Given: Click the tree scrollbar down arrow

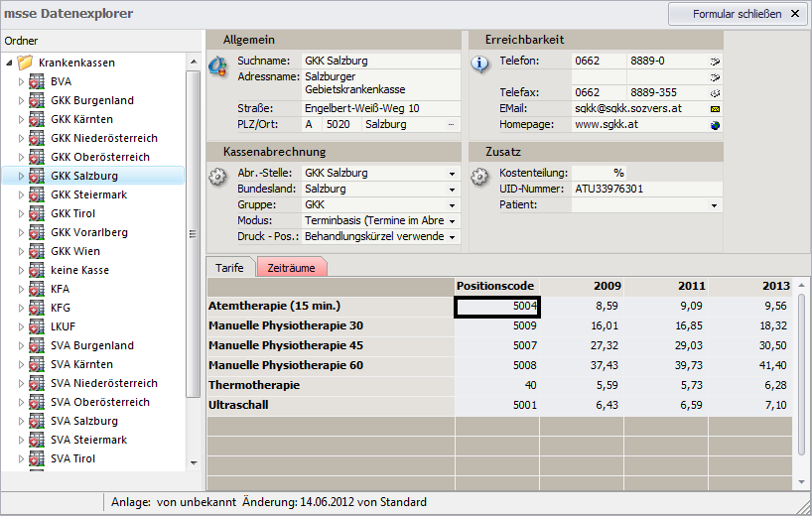Looking at the screenshot, I should pos(194,463).
